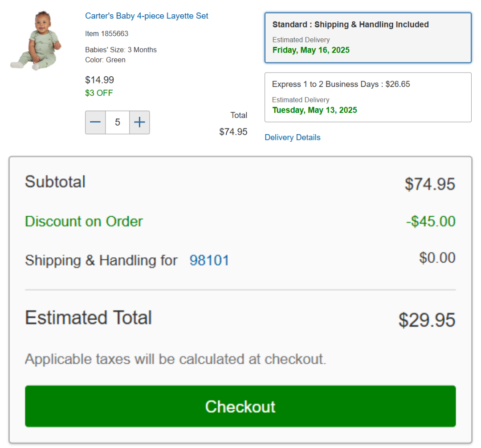Click the Discount on Order label
Screen dimensions: 481x448
click(x=84, y=222)
